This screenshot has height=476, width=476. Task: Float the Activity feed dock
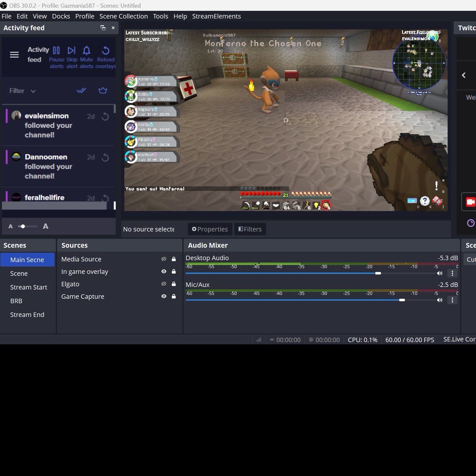103,28
